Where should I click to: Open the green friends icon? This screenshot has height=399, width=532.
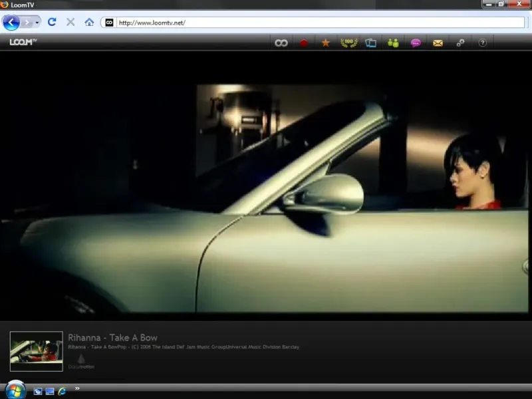[393, 43]
